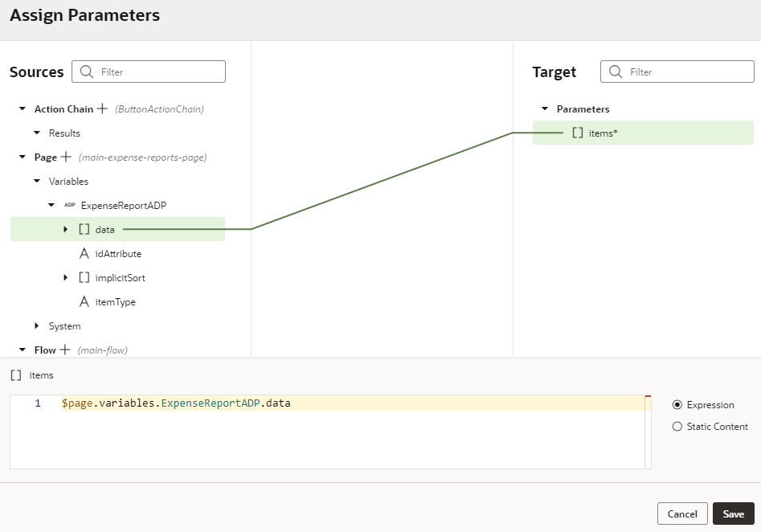Click the Cancel button
This screenshot has height=532, width=761.
click(682, 514)
